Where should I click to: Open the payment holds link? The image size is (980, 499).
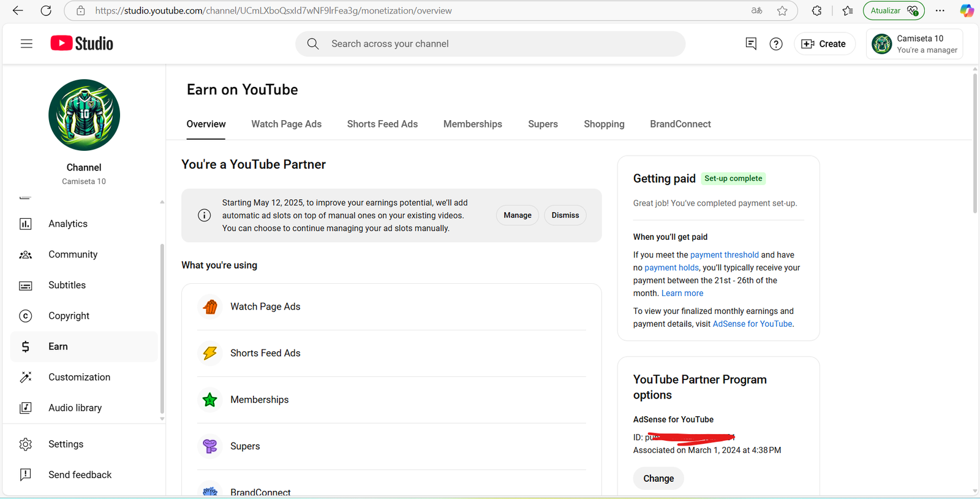click(671, 268)
